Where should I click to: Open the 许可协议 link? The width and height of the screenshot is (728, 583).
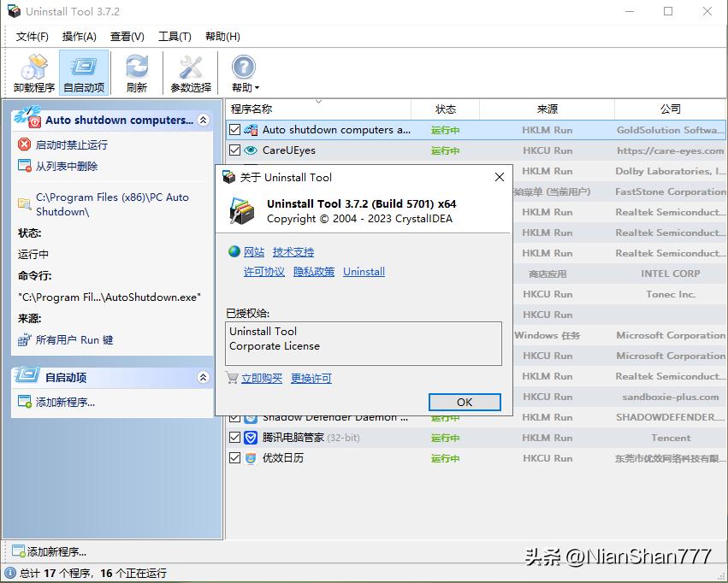(264, 272)
